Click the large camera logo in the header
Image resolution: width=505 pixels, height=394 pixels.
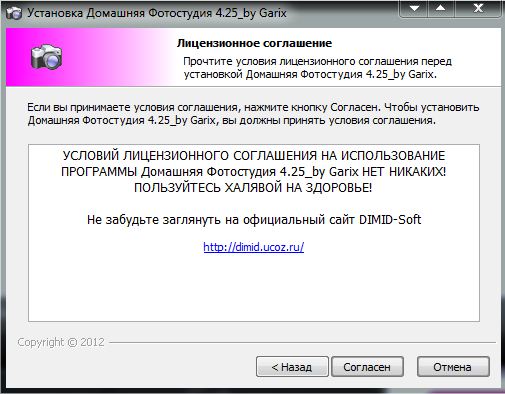click(x=47, y=57)
